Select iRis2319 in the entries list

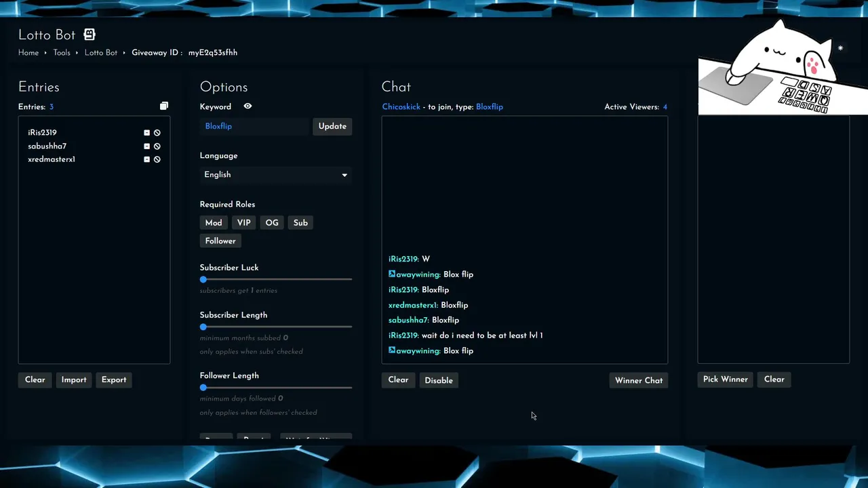click(42, 133)
